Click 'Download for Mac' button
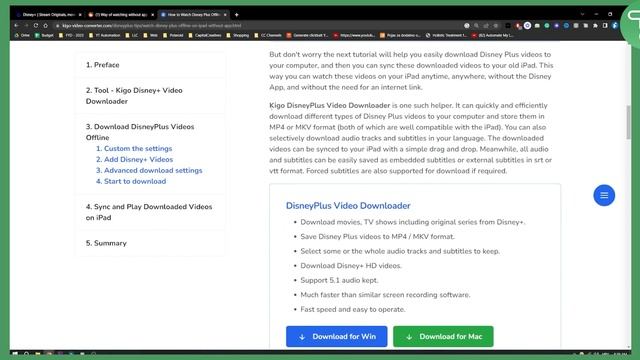 pyautogui.click(x=443, y=337)
